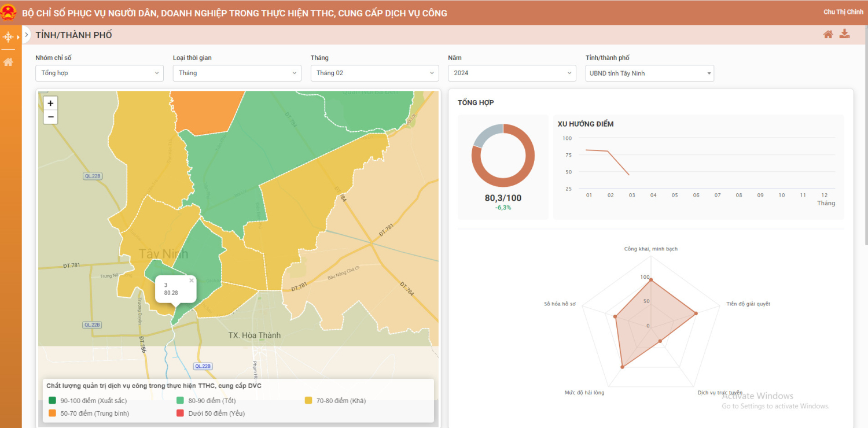868x428 pixels.
Task: Click the map legend title about TTHC, DVC
Action: [x=154, y=386]
